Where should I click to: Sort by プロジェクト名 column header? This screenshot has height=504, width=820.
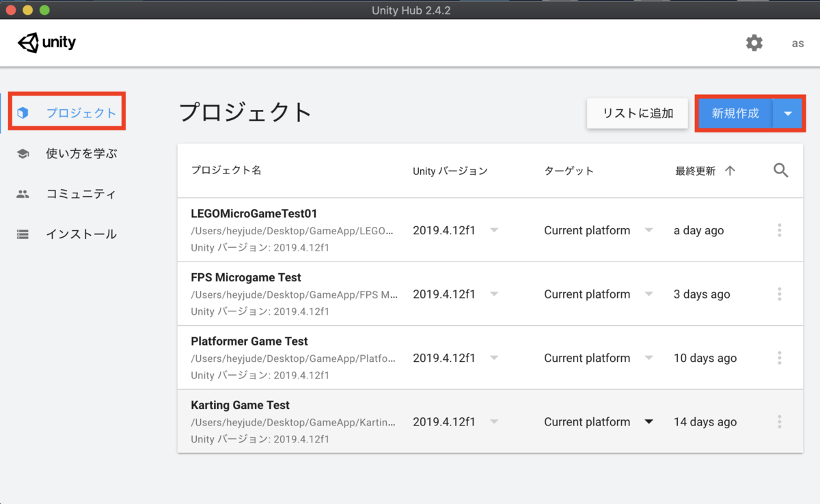pyautogui.click(x=226, y=170)
